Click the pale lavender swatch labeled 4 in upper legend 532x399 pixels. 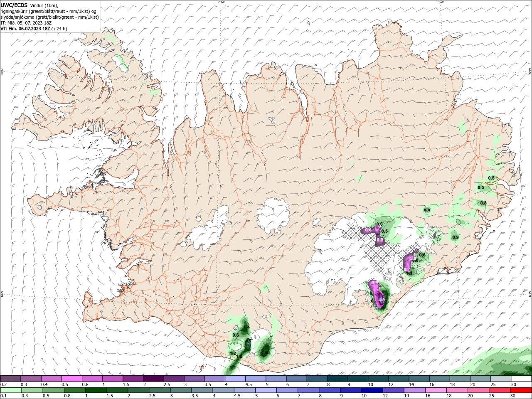click(x=235, y=378)
